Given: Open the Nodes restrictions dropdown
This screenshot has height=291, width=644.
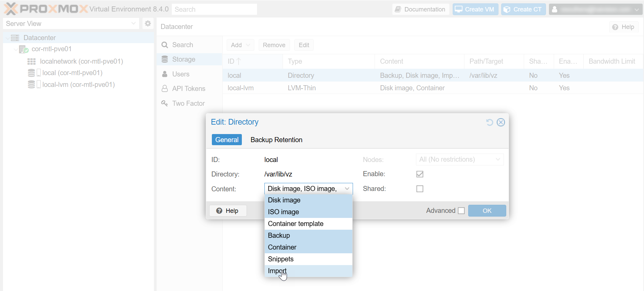Looking at the screenshot, I should point(498,160).
